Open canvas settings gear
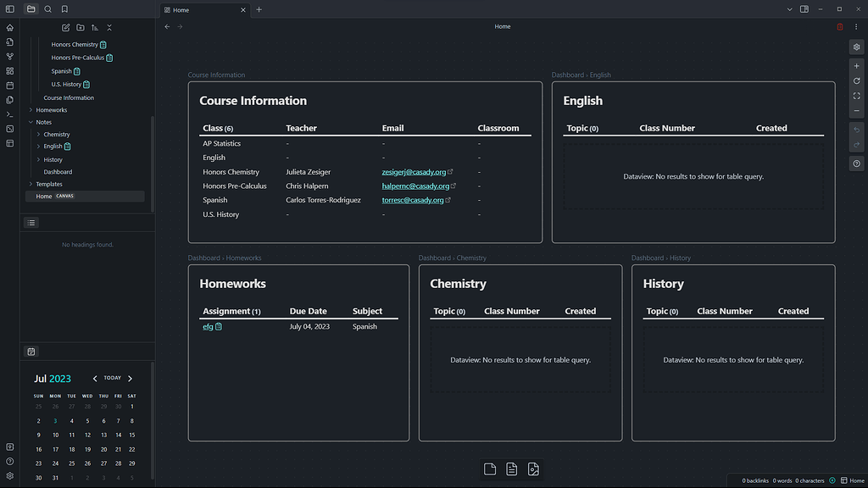Viewport: 868px width, 488px height. pos(857,47)
